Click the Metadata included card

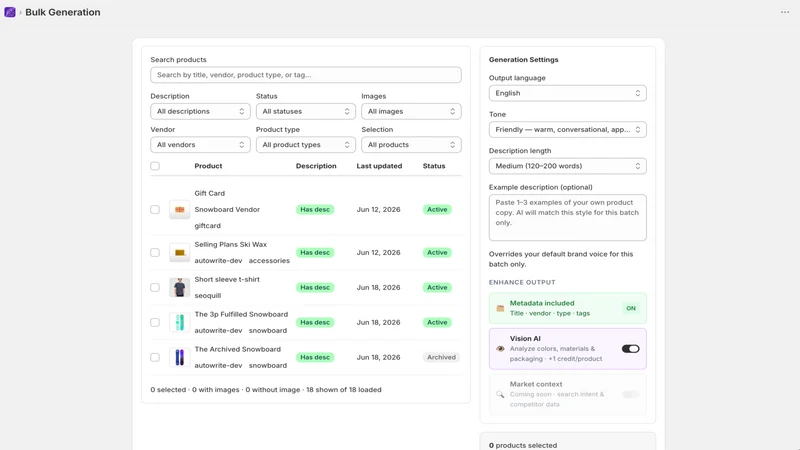[x=567, y=308]
